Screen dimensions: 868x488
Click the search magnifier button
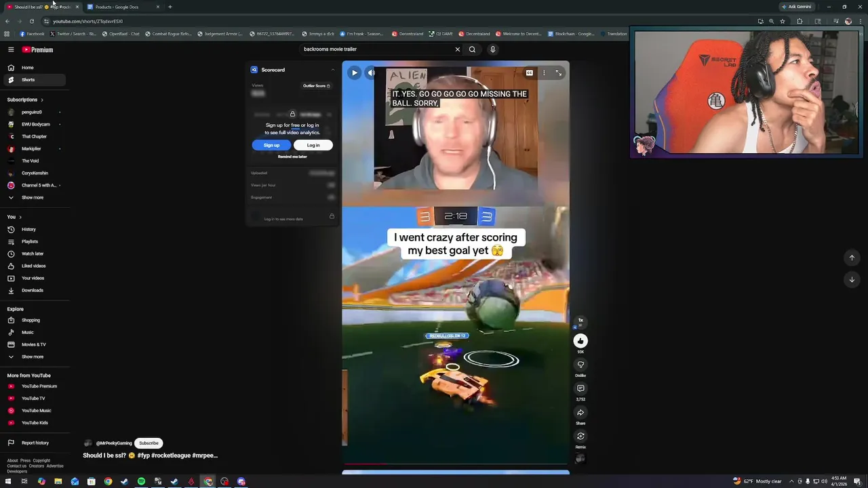click(x=472, y=49)
